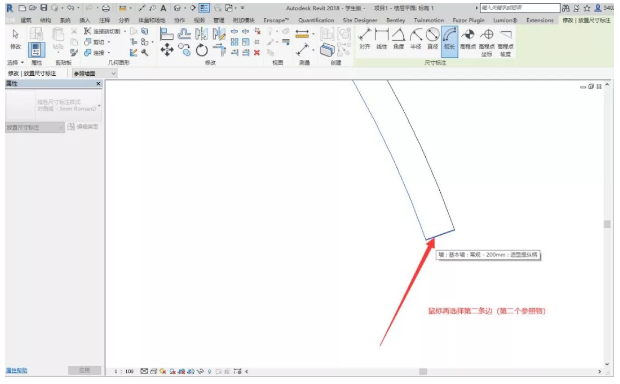Activate the Diameter (直径) dimension tool
This screenshot has width=620, height=384.
433,39
